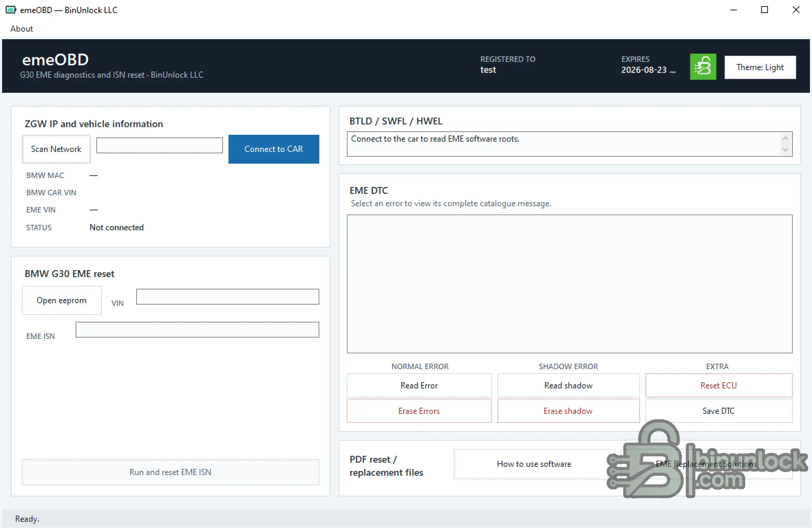This screenshot has width=812, height=528.
Task: Click inside the EME DTC error list
Action: 569,284
